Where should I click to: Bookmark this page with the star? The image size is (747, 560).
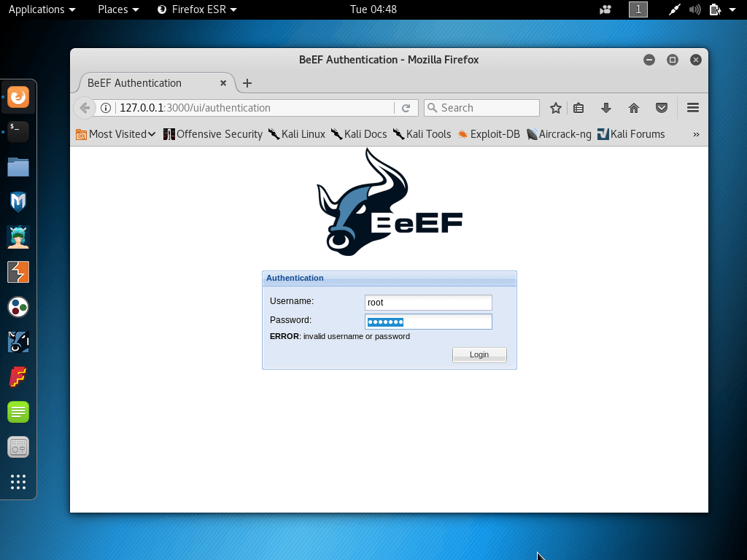555,108
